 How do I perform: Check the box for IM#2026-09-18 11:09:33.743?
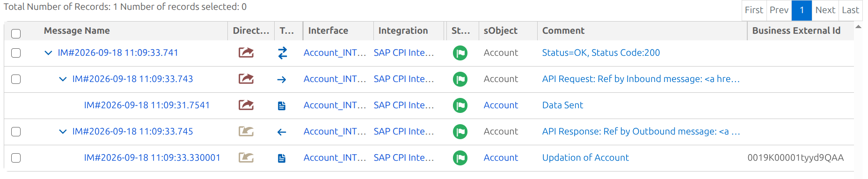pyautogui.click(x=16, y=79)
